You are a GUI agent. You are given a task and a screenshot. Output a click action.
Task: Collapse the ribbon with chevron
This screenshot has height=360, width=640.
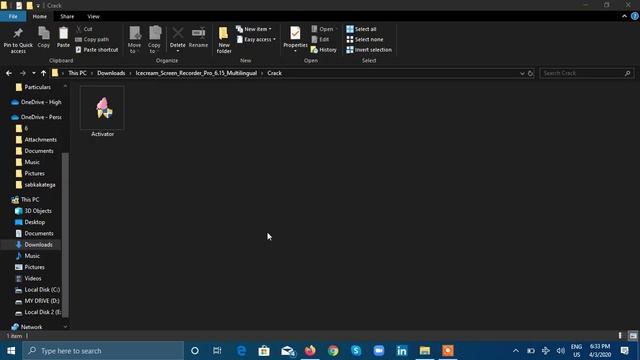[x=624, y=16]
